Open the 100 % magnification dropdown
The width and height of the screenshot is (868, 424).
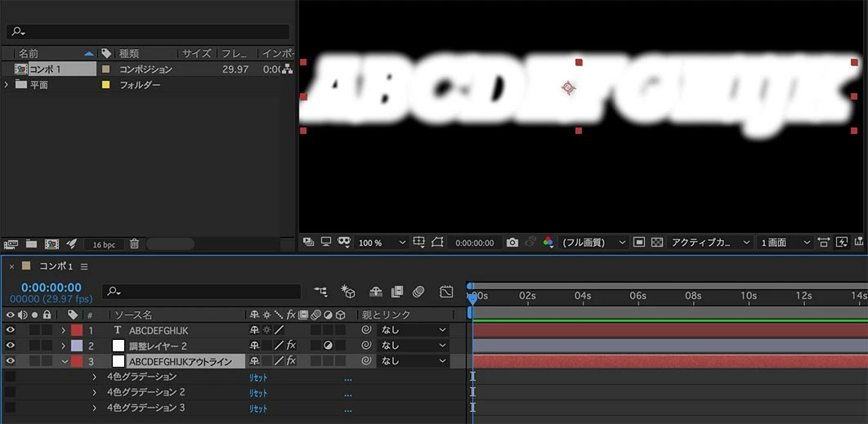coord(382,243)
